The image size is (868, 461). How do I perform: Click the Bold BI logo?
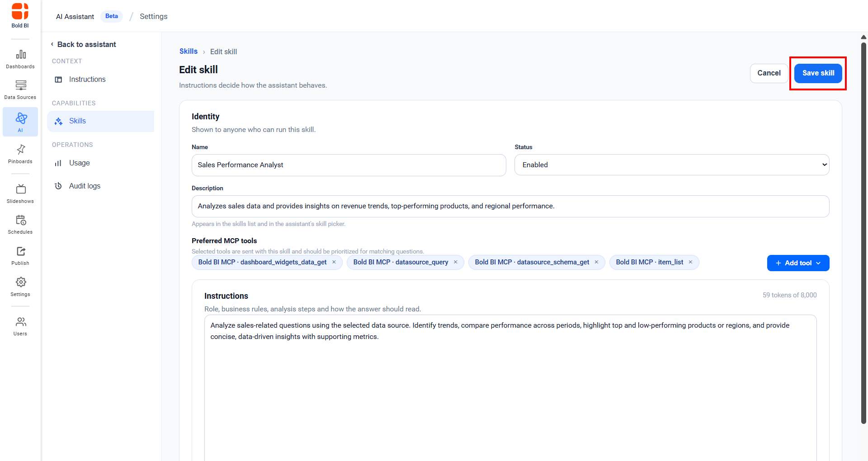click(x=20, y=15)
